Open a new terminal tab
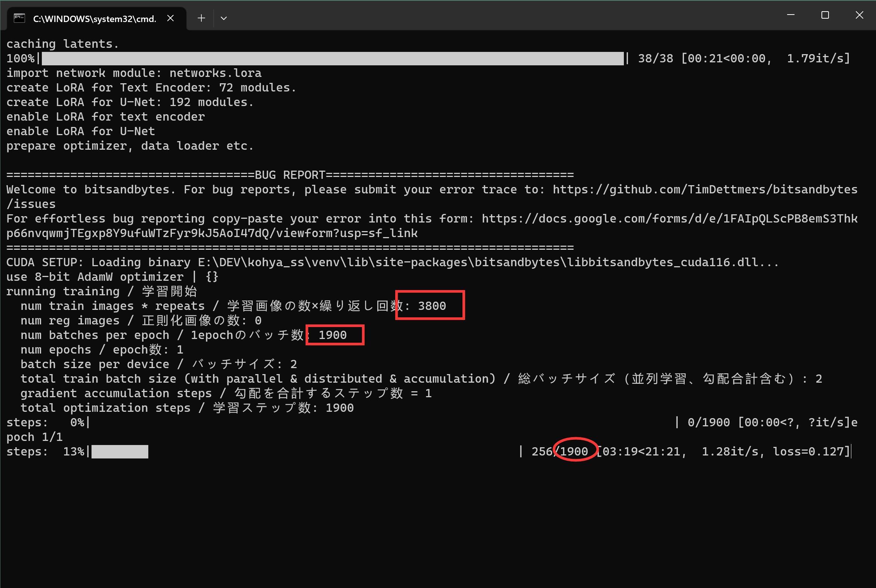 point(201,18)
